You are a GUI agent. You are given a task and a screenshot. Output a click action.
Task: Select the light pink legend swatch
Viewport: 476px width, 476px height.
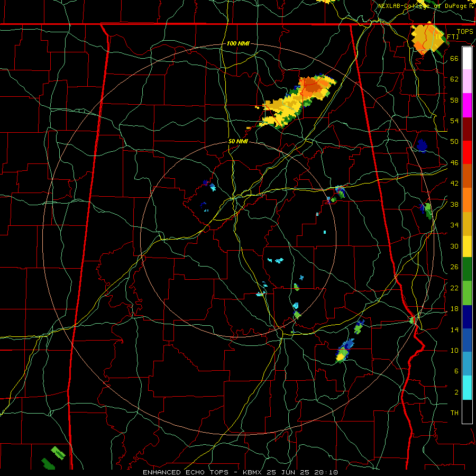[x=467, y=81]
